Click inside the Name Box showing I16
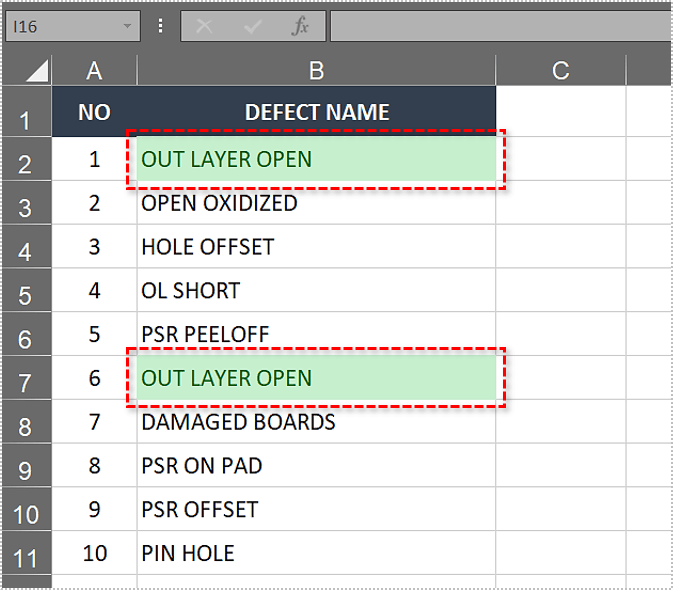This screenshot has width=673, height=590. pyautogui.click(x=60, y=27)
